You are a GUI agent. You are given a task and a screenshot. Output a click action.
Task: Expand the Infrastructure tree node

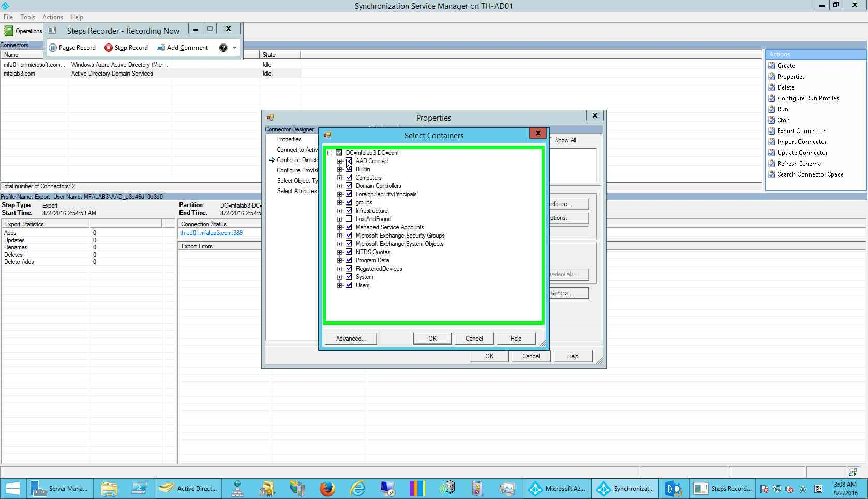click(339, 211)
